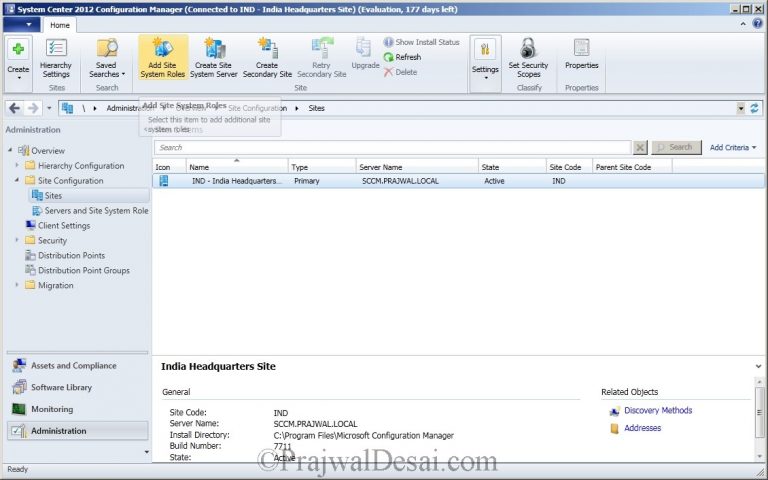Click Retry Secondary Site
Screen dimensions: 768x480
(x=321, y=59)
